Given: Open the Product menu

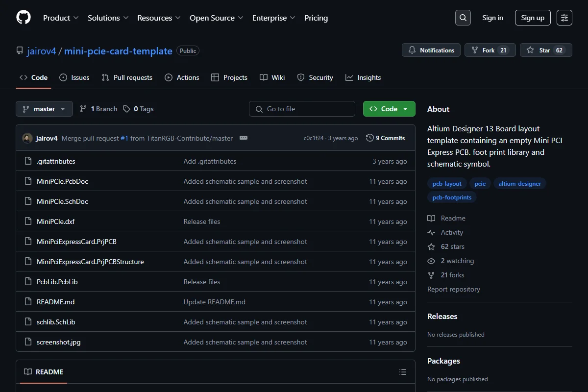Looking at the screenshot, I should [x=61, y=18].
